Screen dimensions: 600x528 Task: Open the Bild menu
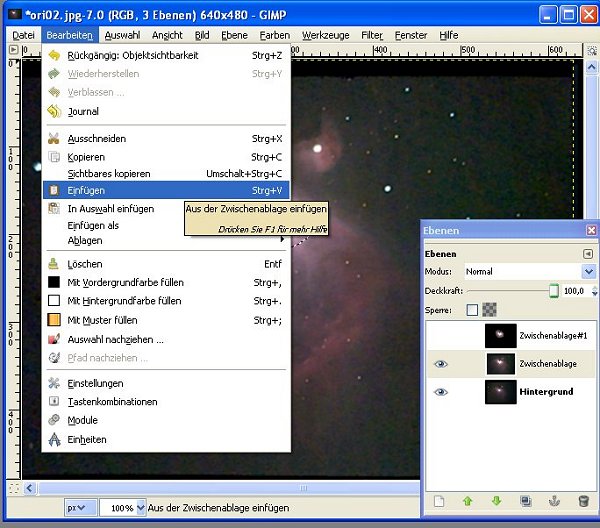(202, 35)
